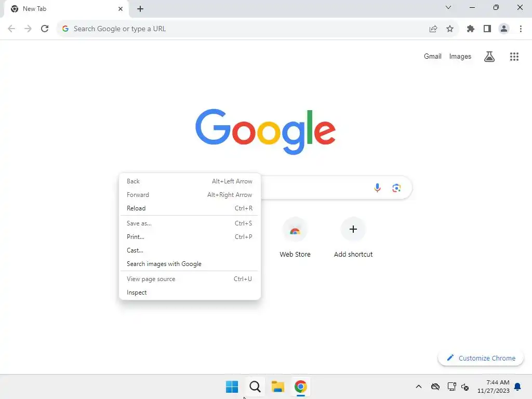532x399 pixels.
Task: Select Cast... from the context menu
Action: pos(190,250)
